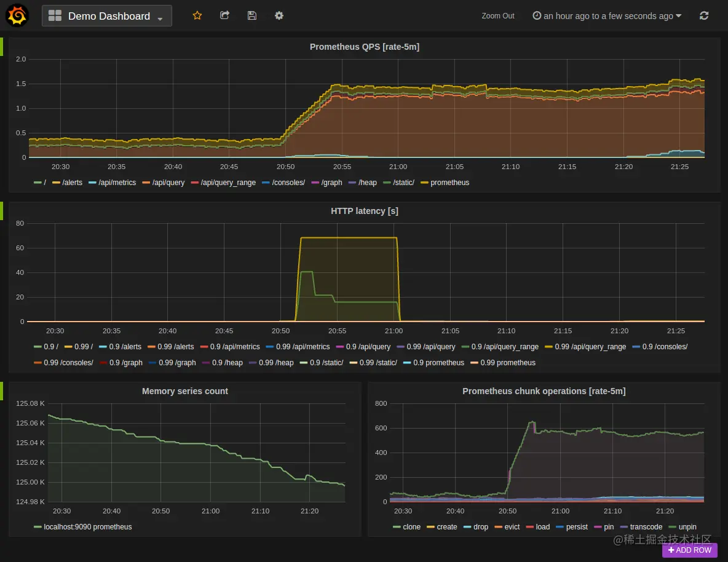This screenshot has height=562, width=728.
Task: Star this dashboard as a favorite
Action: coord(197,15)
